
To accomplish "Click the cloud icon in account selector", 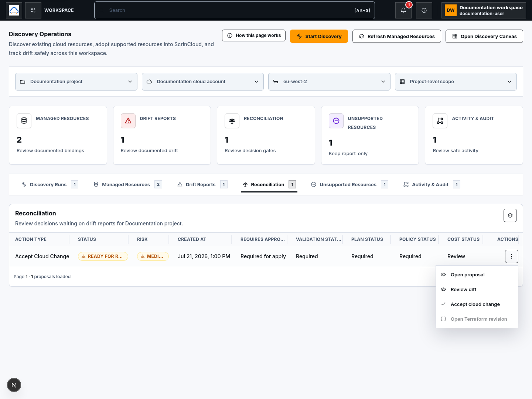I will [149, 82].
